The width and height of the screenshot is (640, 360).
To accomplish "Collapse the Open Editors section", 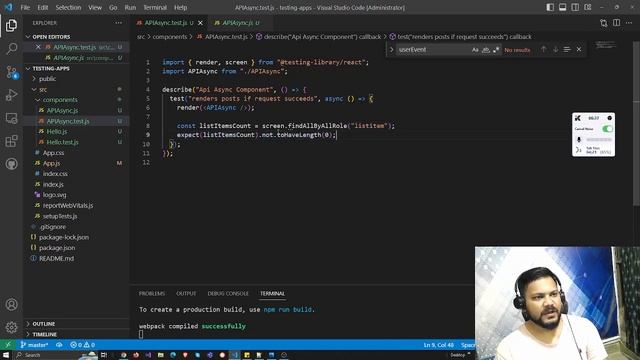I will coord(51,37).
